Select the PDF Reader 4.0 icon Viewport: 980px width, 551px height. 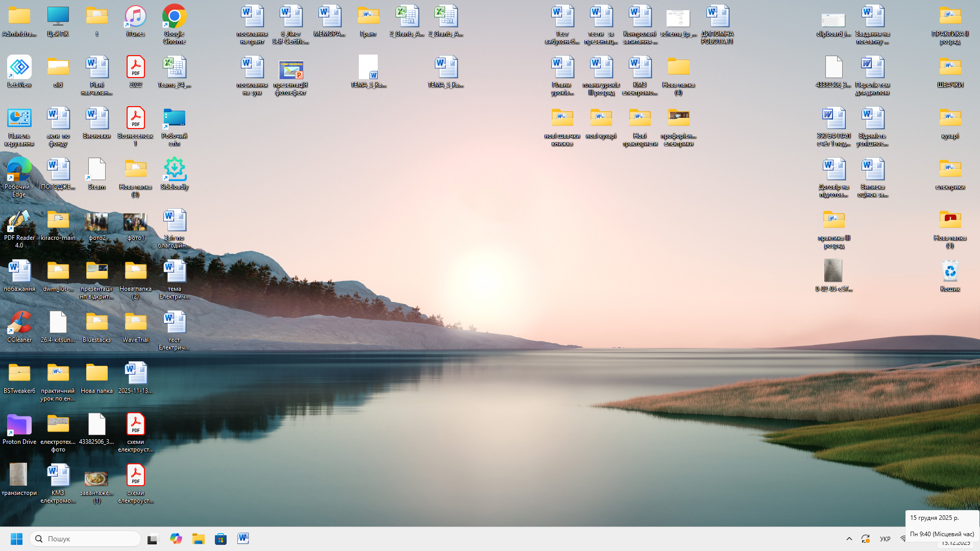(x=19, y=229)
